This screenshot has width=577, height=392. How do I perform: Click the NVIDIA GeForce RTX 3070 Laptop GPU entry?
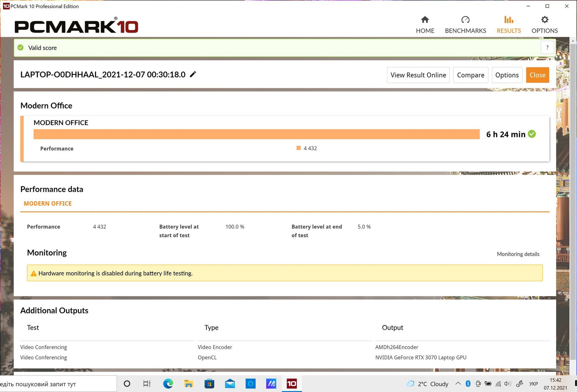(421, 357)
